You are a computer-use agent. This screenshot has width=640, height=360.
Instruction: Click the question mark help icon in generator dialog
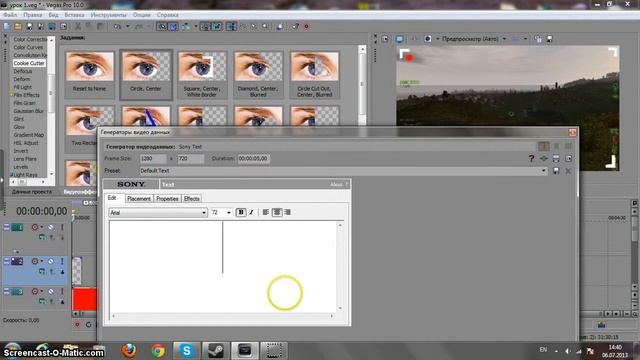[531, 158]
